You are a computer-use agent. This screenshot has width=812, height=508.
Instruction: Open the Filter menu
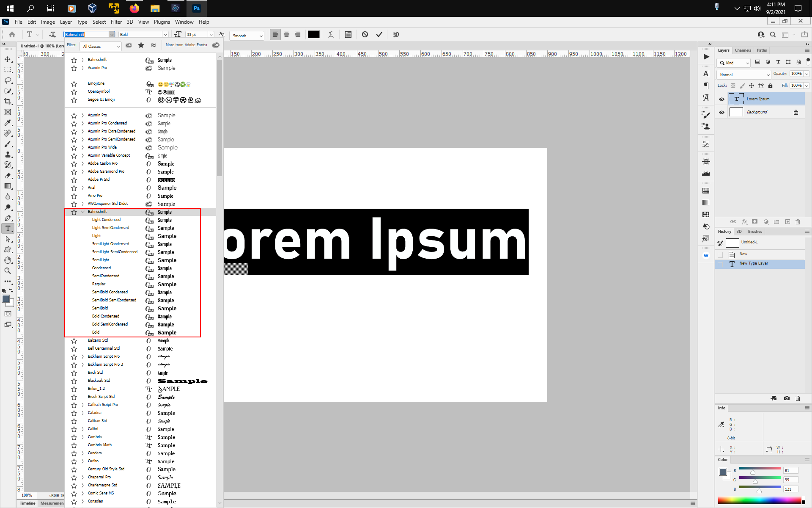(x=116, y=22)
